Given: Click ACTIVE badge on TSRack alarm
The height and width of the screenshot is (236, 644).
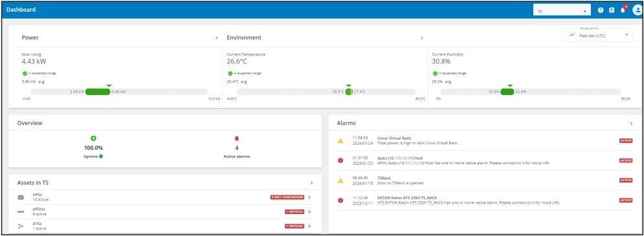Looking at the screenshot, I should (625, 180).
